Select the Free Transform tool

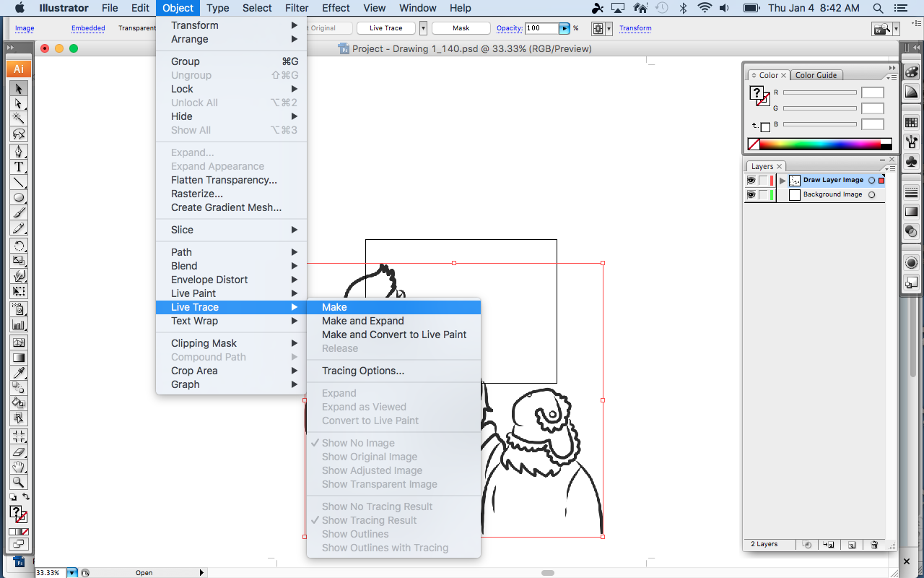coord(19,291)
